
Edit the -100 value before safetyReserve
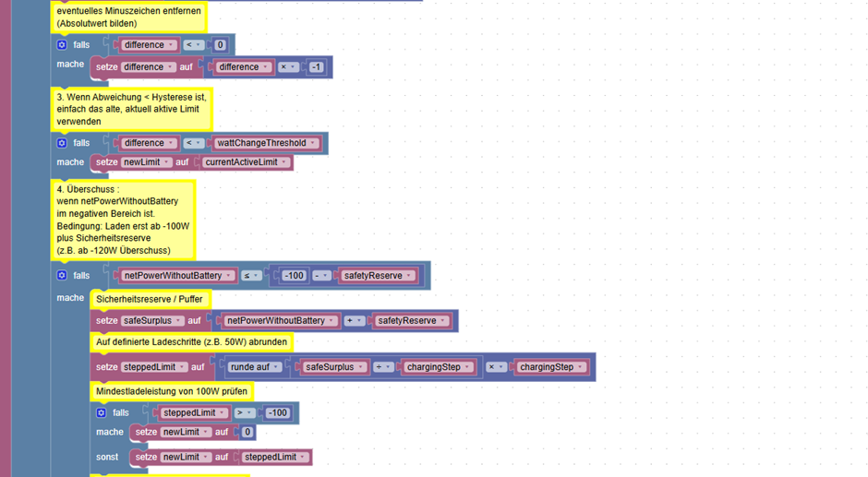(x=294, y=276)
